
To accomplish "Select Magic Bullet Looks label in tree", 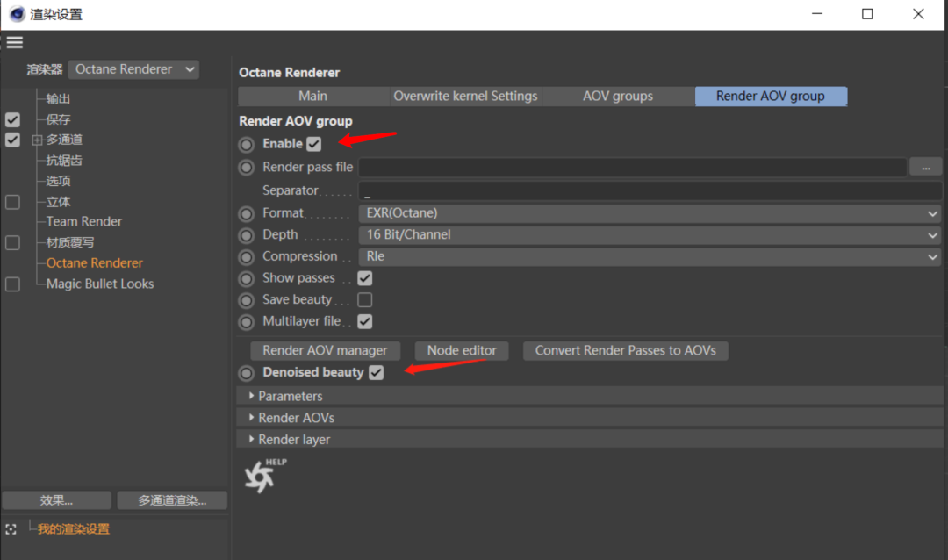I will click(100, 284).
